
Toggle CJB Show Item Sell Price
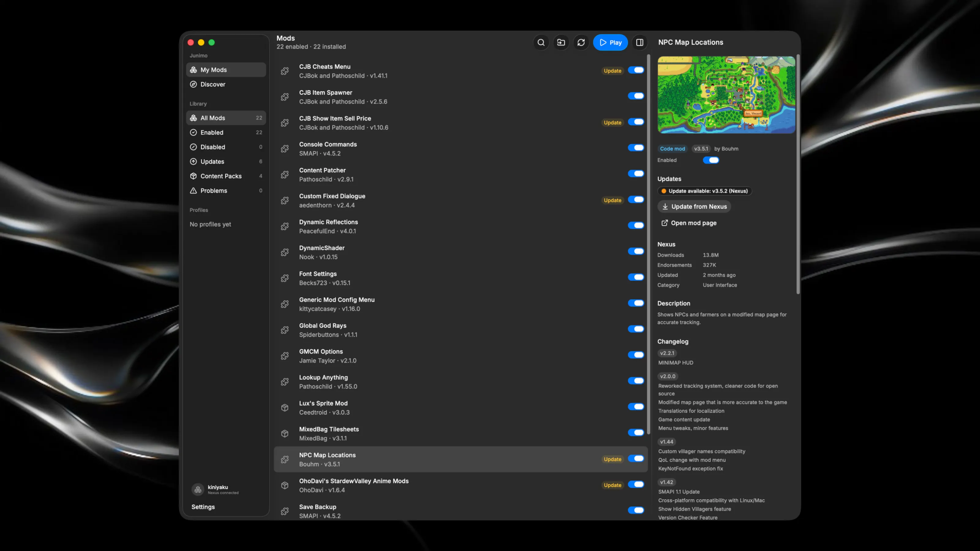pyautogui.click(x=636, y=122)
